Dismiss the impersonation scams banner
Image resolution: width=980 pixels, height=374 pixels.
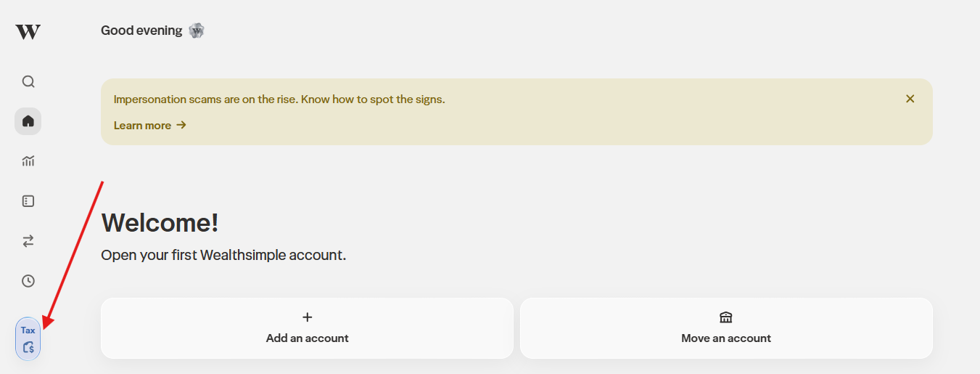tap(910, 99)
